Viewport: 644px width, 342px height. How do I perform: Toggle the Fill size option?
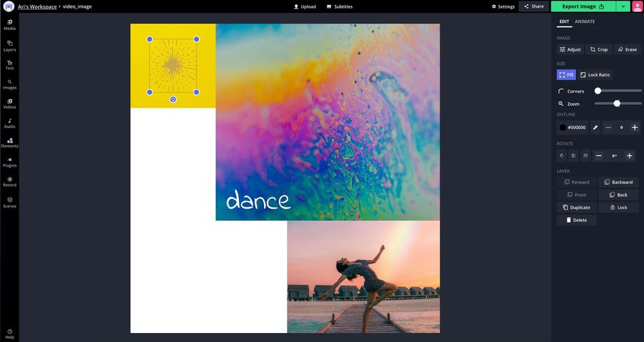566,75
